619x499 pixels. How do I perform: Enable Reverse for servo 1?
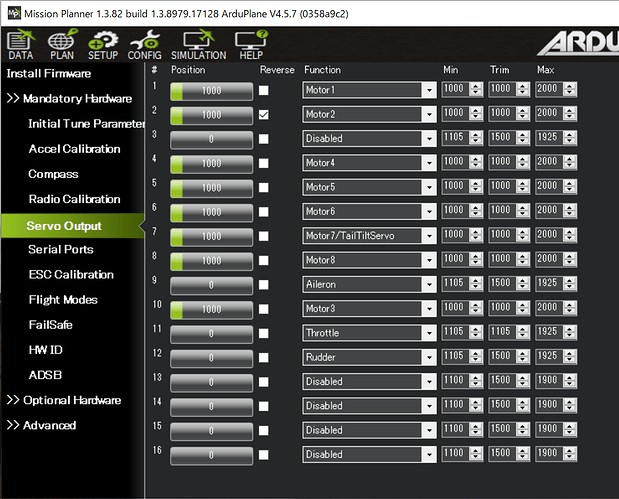coord(264,90)
